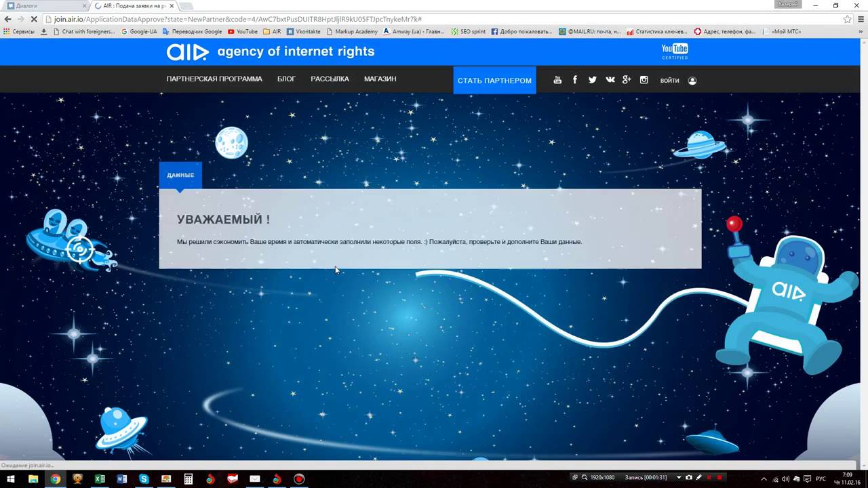
Task: Open a new browser tab
Action: [x=186, y=6]
